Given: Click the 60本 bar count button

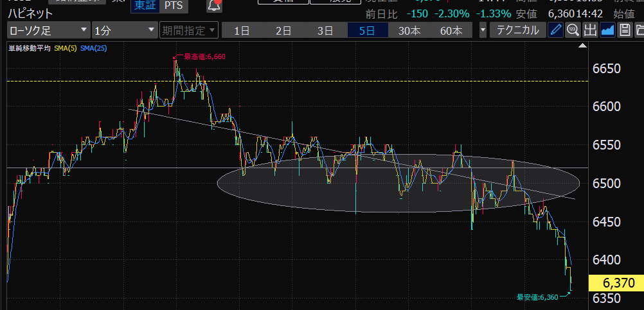Looking at the screenshot, I should click(451, 30).
